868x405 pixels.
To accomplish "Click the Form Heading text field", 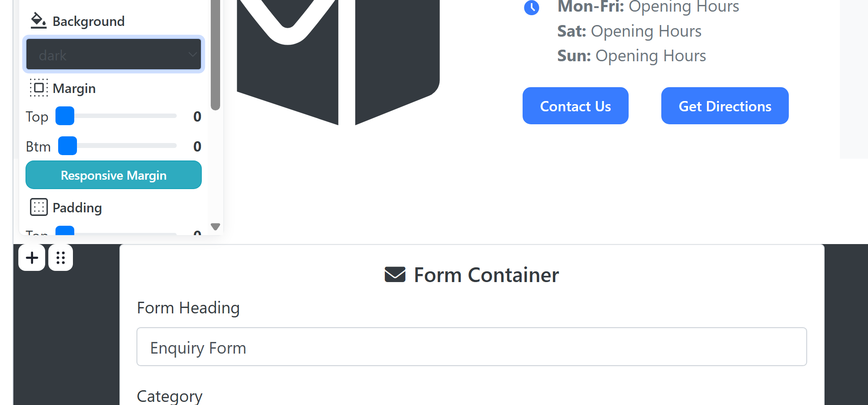I will (472, 347).
